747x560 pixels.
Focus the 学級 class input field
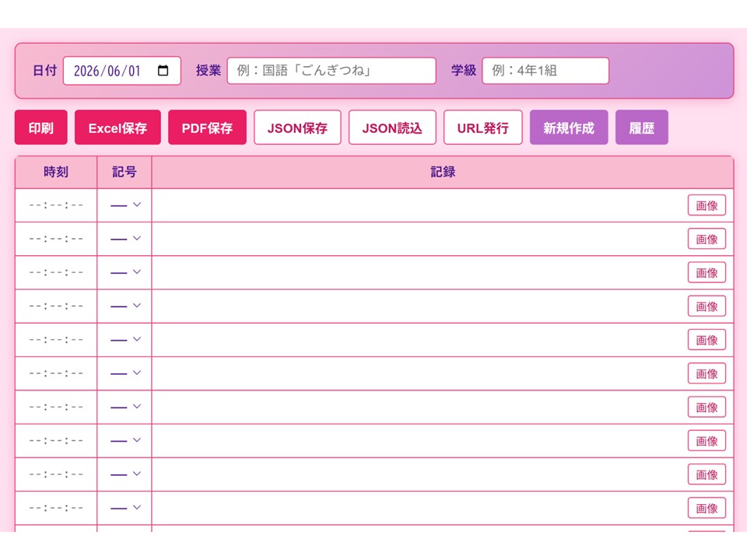pyautogui.click(x=545, y=71)
